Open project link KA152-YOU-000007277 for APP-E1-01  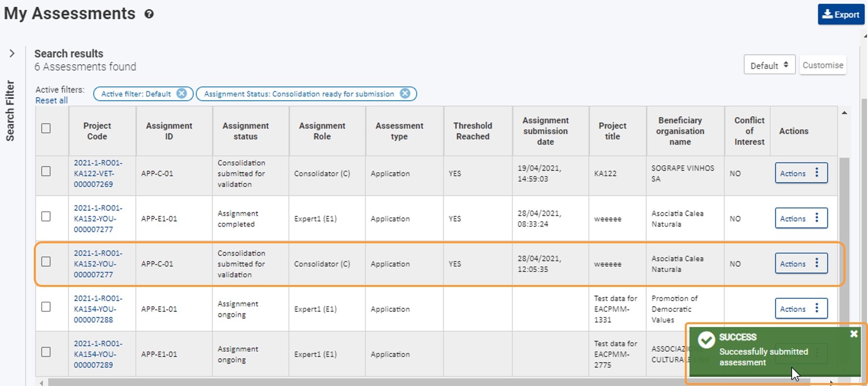coord(98,219)
